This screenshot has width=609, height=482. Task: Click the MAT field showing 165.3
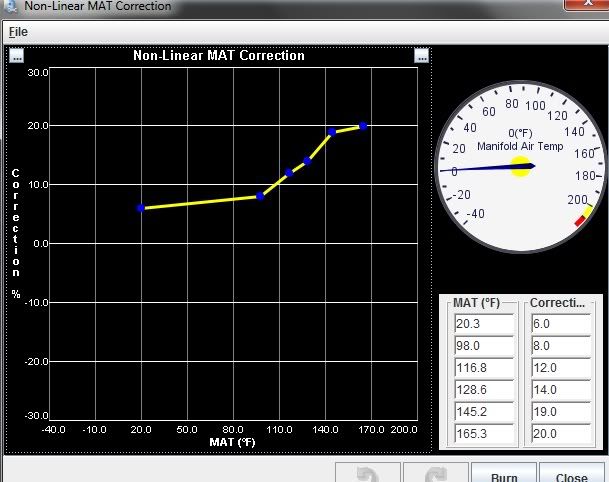point(484,434)
